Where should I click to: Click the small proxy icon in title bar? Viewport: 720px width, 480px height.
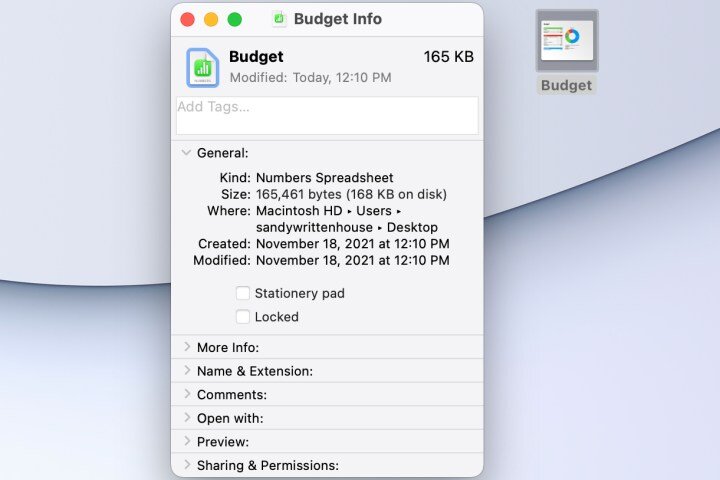tap(279, 19)
